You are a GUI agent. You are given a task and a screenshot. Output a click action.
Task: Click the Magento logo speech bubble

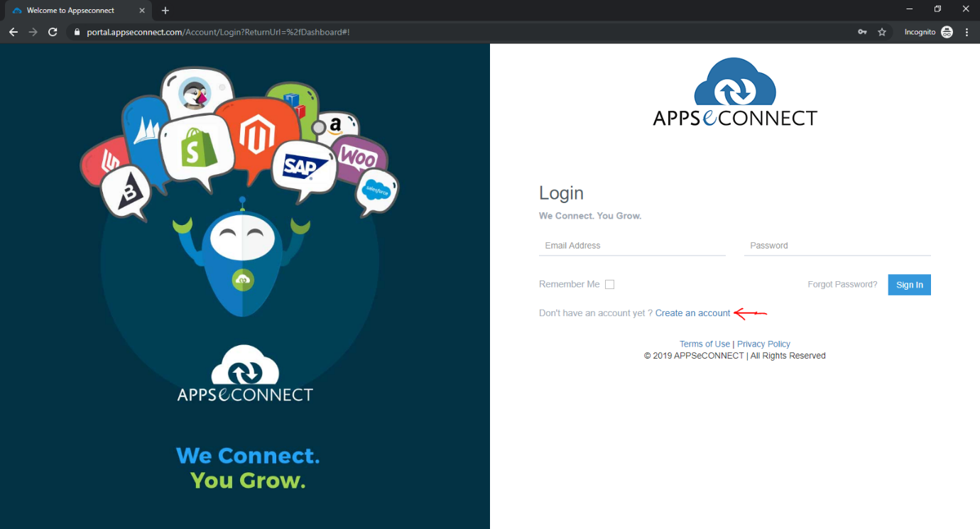point(256,135)
